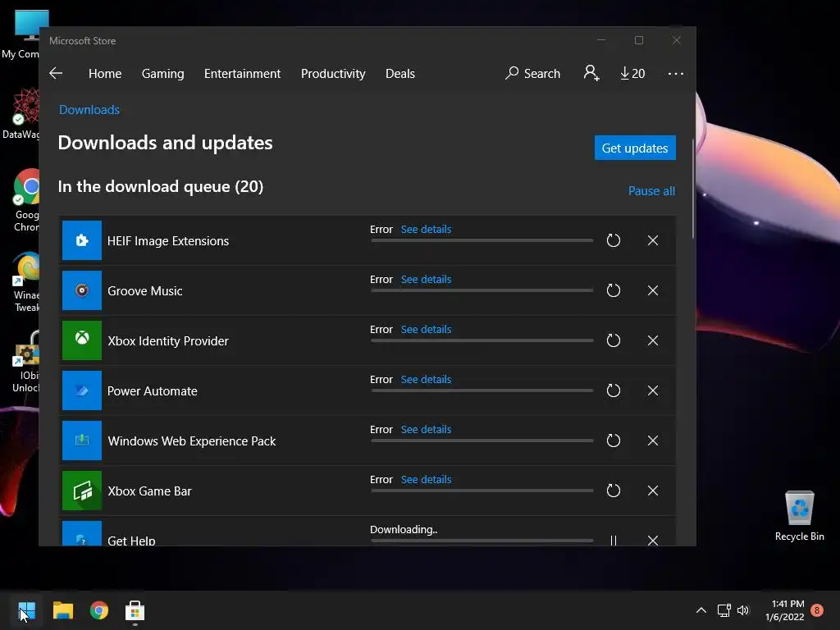
Task: Cancel Xbox Identity Provider download
Action: [652, 340]
